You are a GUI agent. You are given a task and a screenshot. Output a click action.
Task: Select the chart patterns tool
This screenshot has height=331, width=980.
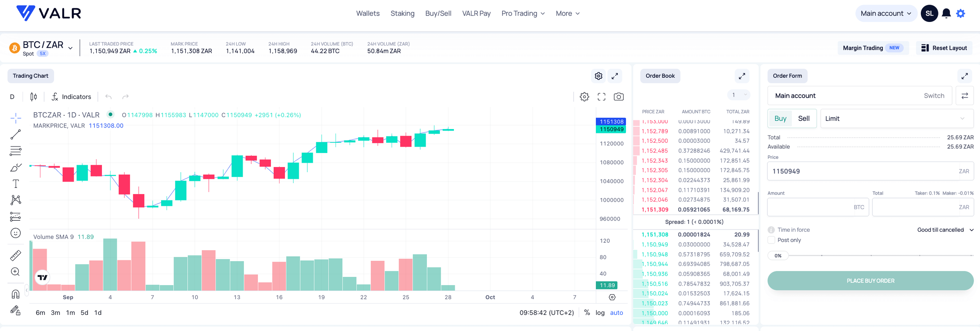pyautogui.click(x=16, y=200)
